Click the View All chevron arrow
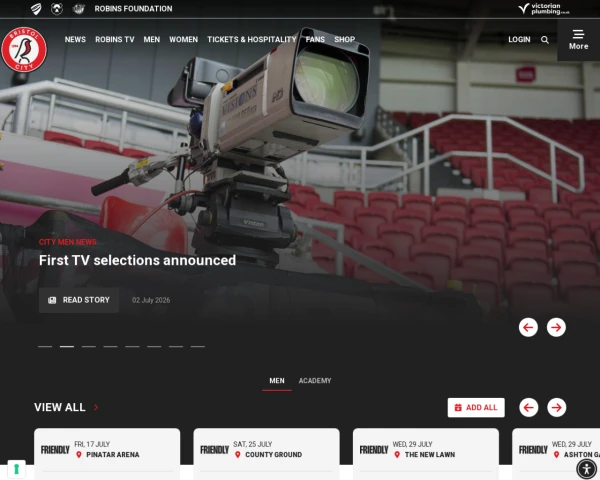 96,407
